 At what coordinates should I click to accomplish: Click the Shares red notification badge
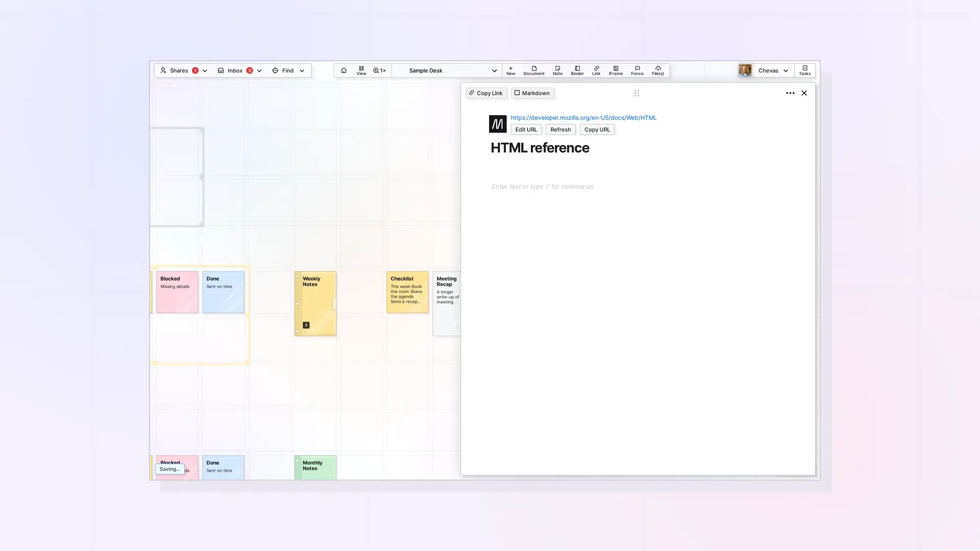tap(195, 70)
